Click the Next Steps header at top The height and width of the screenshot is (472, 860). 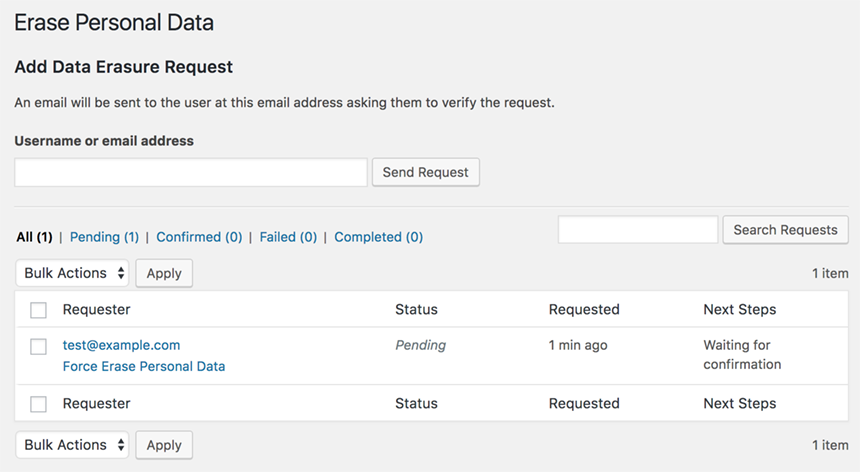click(x=740, y=309)
